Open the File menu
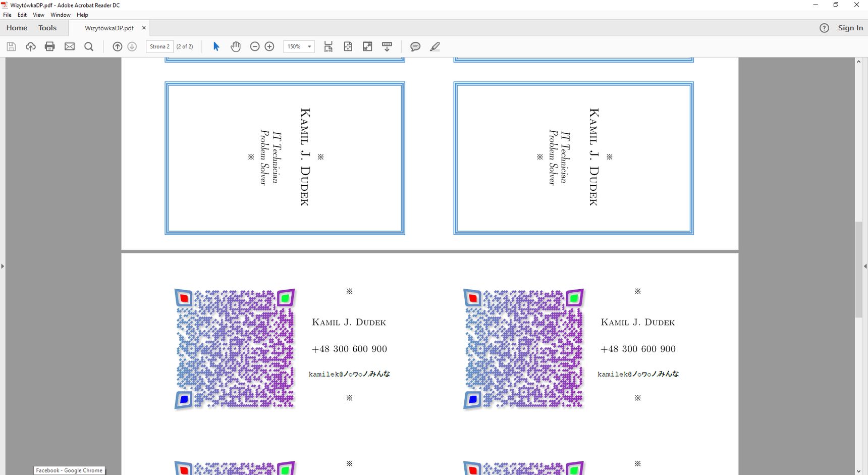 point(7,15)
